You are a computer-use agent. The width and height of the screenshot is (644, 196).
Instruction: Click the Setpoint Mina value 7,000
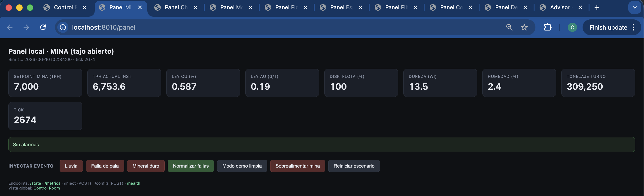click(x=26, y=86)
